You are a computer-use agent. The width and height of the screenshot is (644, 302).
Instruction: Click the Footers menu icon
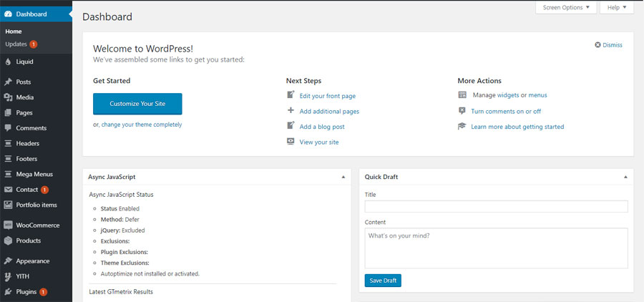[x=8, y=159]
